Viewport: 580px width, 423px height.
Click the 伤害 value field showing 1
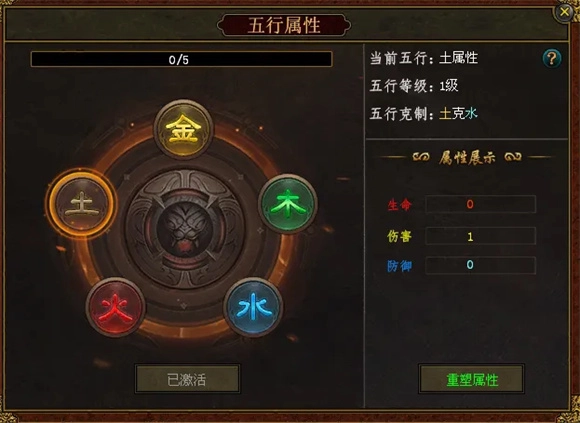coord(480,236)
